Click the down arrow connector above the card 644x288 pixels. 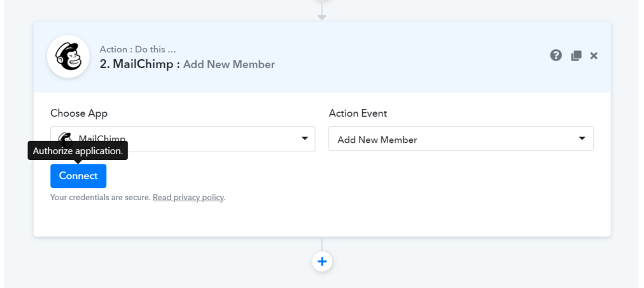pos(322,15)
